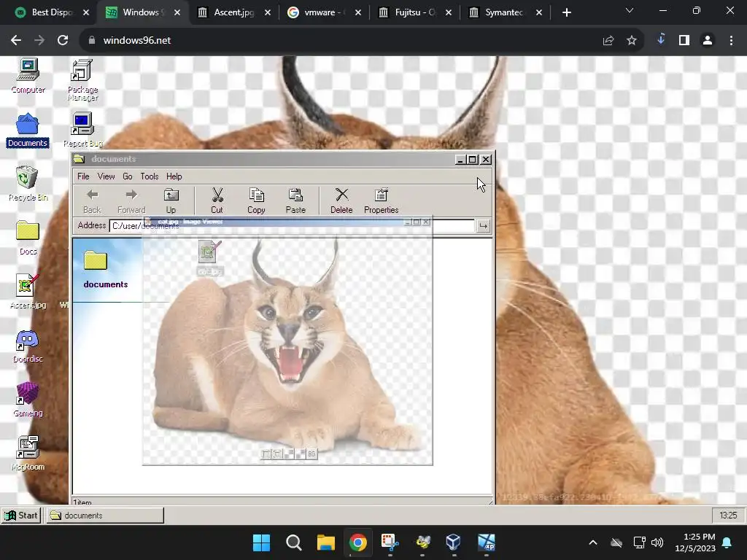Close the Windows 96 browser tab

pyautogui.click(x=177, y=12)
